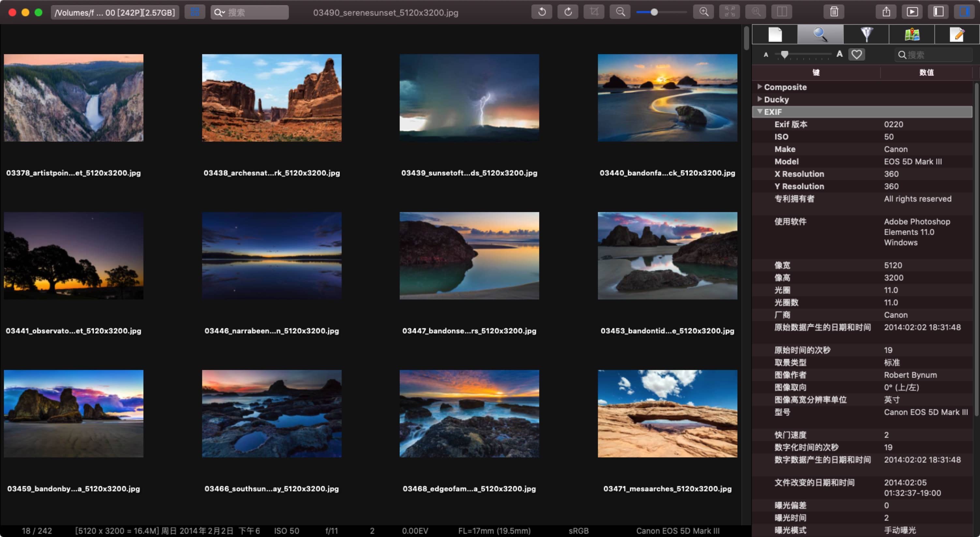Toggle the right info panel
This screenshot has height=537, width=980.
coord(964,12)
